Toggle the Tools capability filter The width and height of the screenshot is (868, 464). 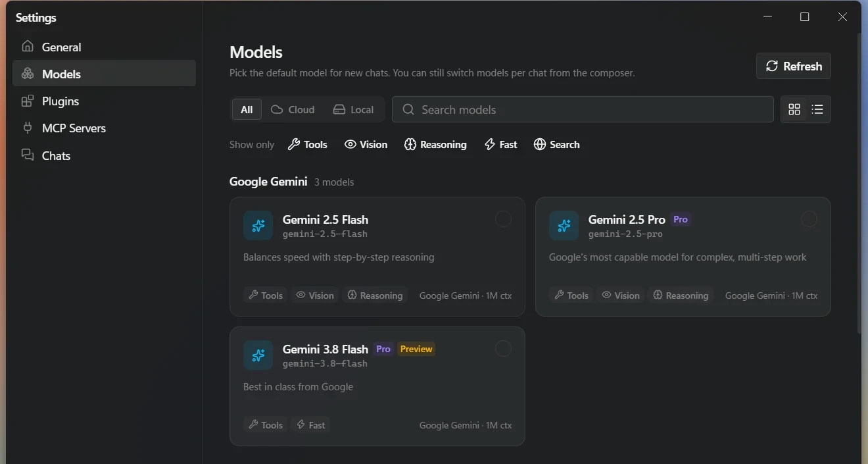coord(307,144)
